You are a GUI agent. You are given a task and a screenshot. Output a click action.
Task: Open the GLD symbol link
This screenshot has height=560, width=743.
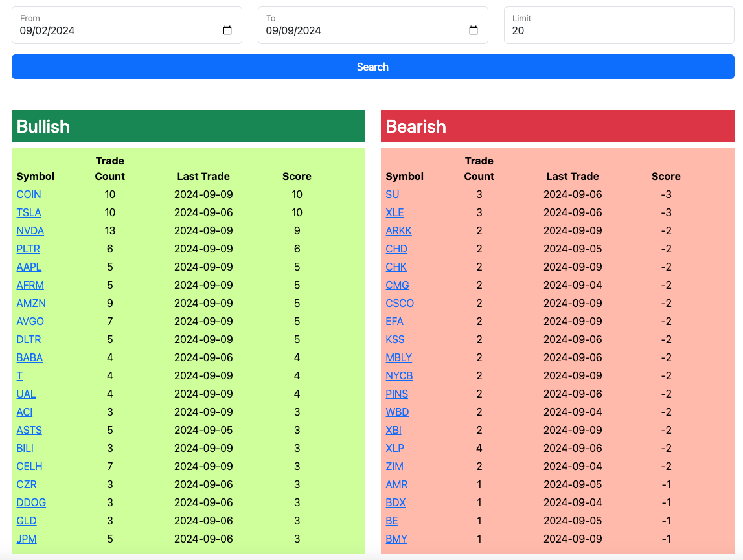27,521
